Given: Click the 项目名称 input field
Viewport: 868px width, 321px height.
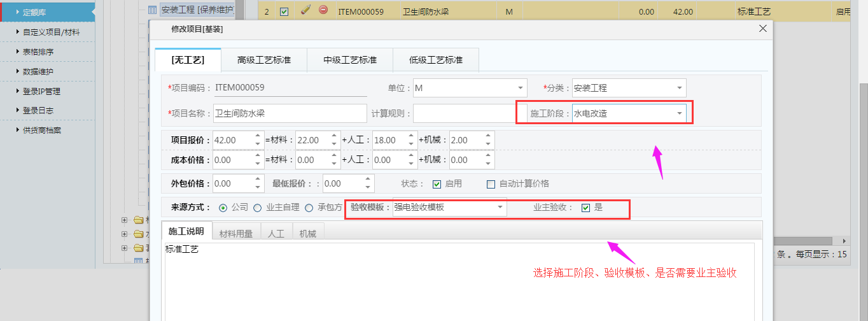Looking at the screenshot, I should 290,113.
